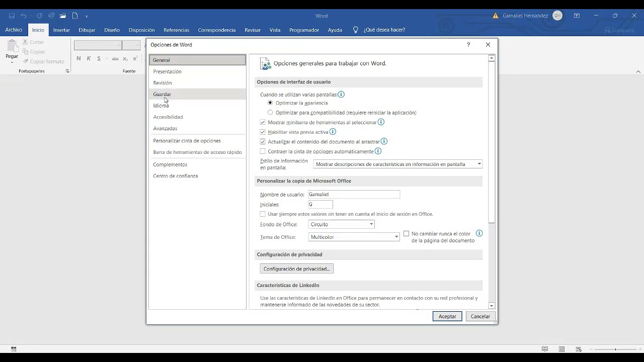Viewport: 644px width, 362px height.
Task: Toggle Subrayado (S) formatting button
Action: (99, 58)
